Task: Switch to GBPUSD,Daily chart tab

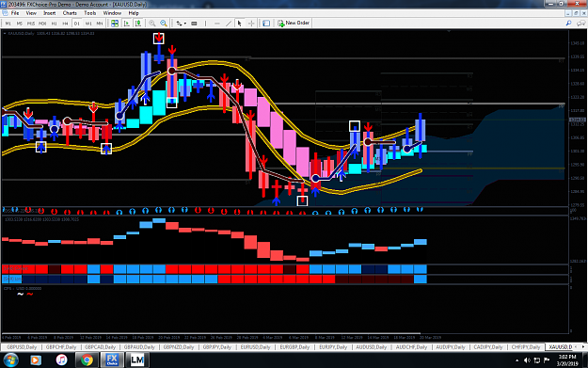Action: coord(22,347)
